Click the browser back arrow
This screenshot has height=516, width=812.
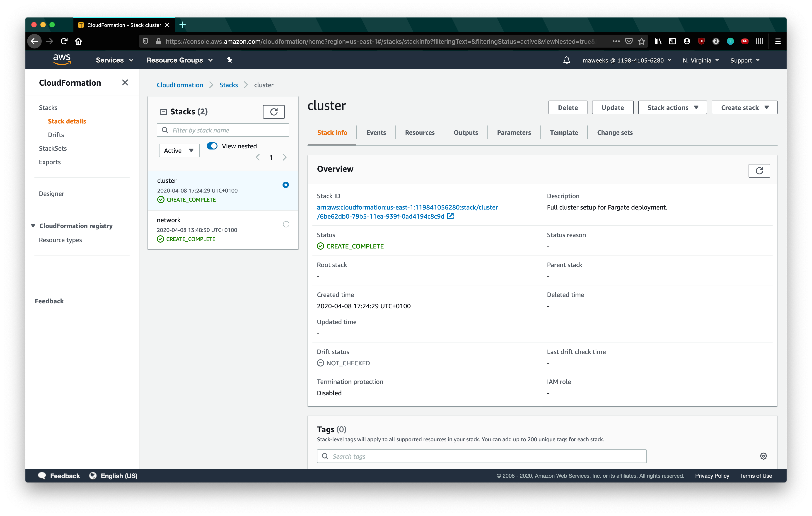click(34, 41)
